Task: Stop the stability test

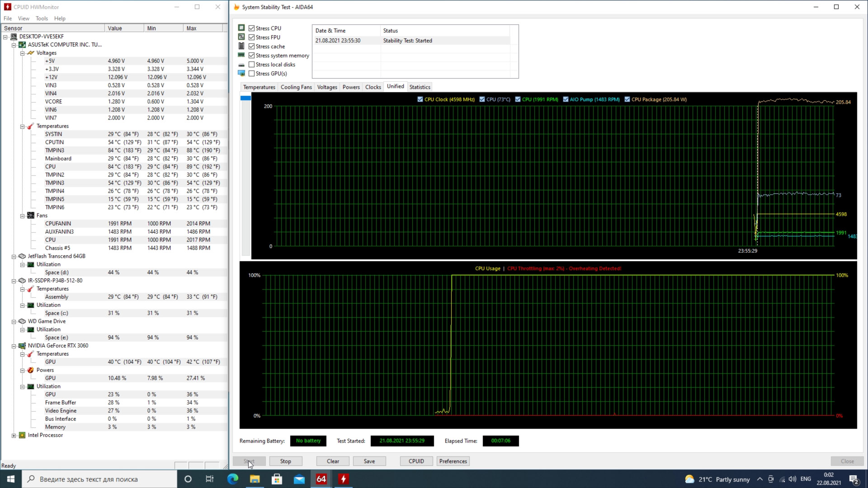Action: click(286, 461)
